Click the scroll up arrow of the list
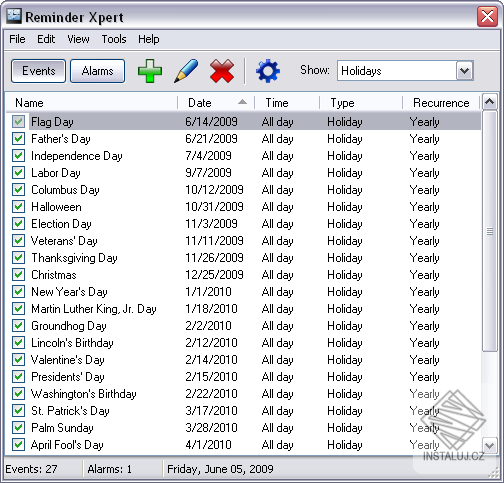 (489, 102)
